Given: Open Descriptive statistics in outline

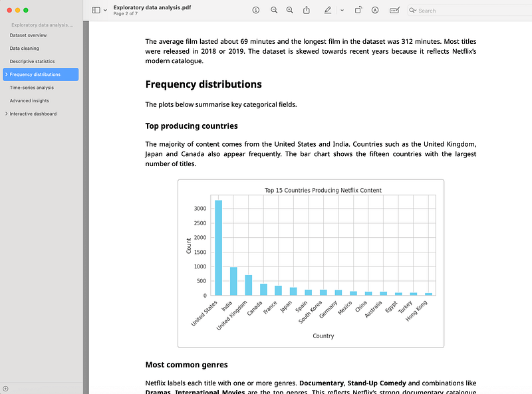Looking at the screenshot, I should pyautogui.click(x=32, y=61).
